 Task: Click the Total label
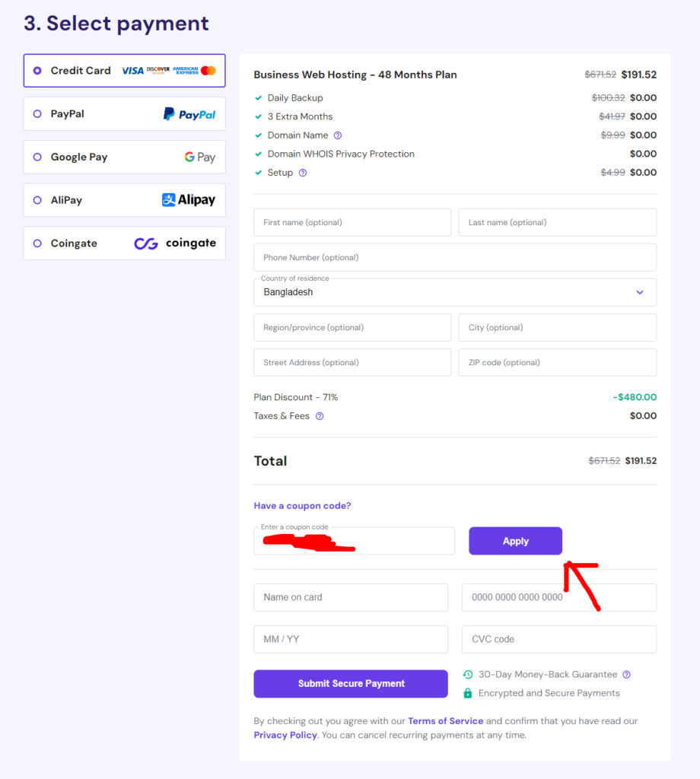pyautogui.click(x=270, y=462)
